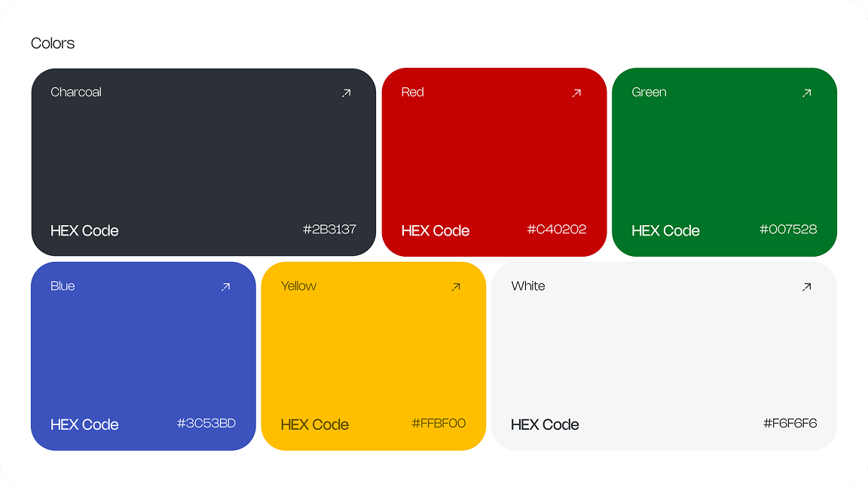868x487 pixels.
Task: Click HEX Code label on Red card
Action: click(x=435, y=230)
